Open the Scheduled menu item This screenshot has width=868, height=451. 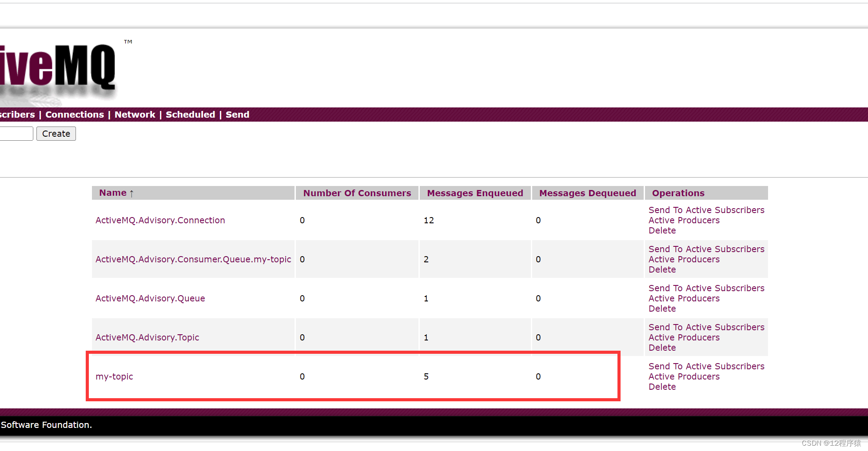191,115
